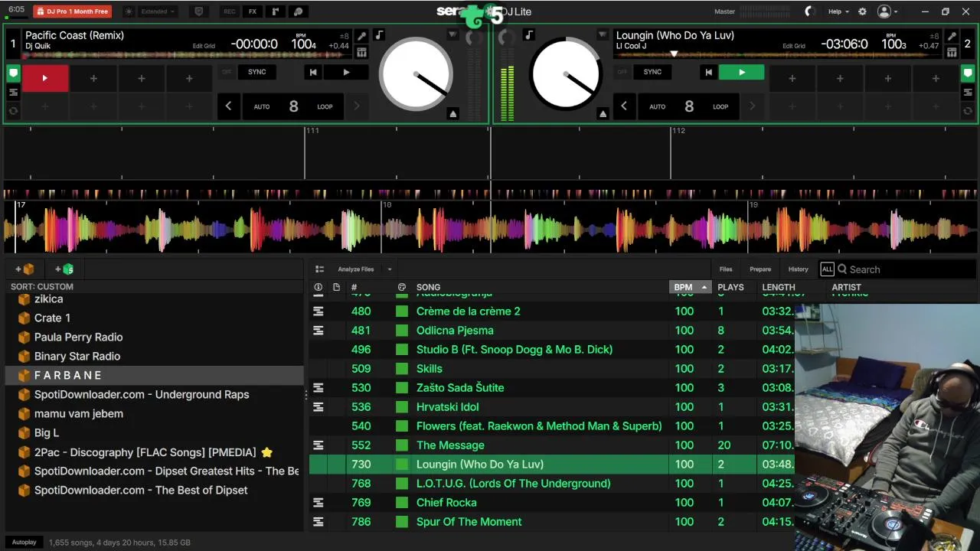The image size is (980, 551).
Task: Sort library by PLAYS column
Action: click(730, 287)
